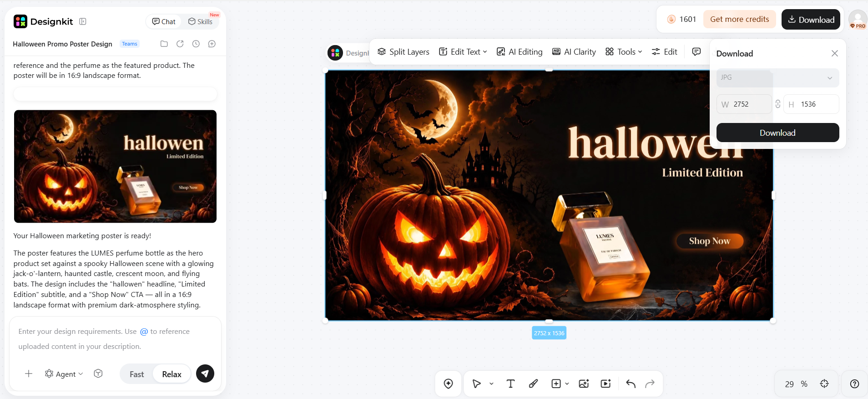Select the Text tool in bottom toolbar
The height and width of the screenshot is (399, 868).
click(510, 384)
